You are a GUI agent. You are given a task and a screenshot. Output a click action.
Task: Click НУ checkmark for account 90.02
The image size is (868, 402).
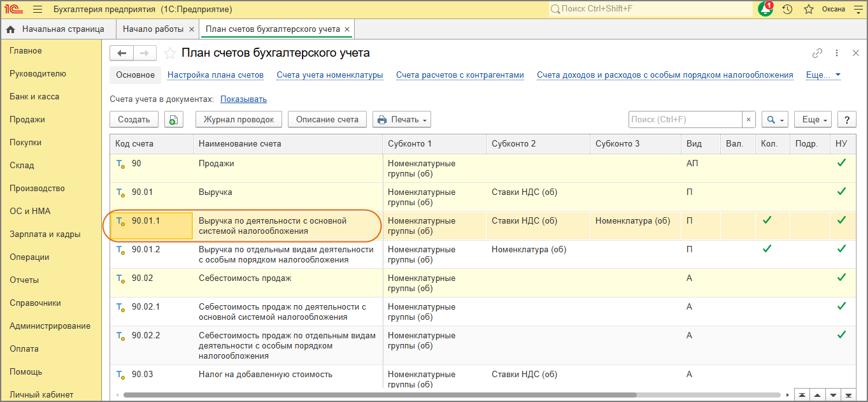pos(841,278)
